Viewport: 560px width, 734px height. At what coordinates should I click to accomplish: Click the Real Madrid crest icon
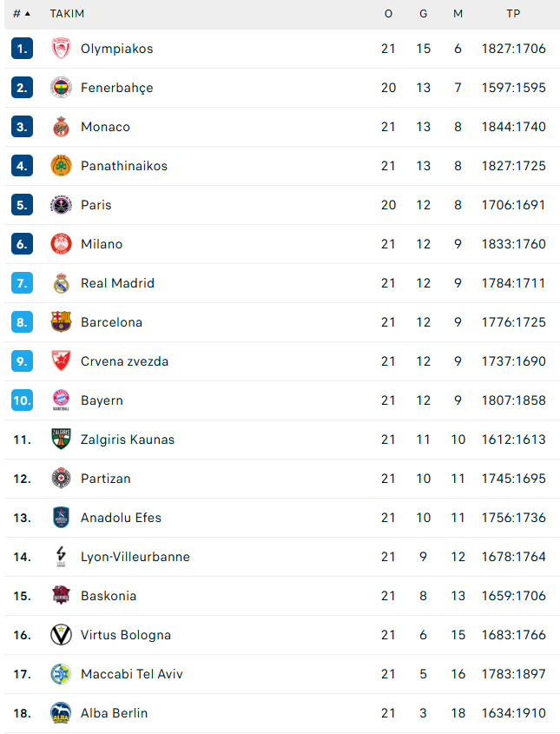(61, 283)
